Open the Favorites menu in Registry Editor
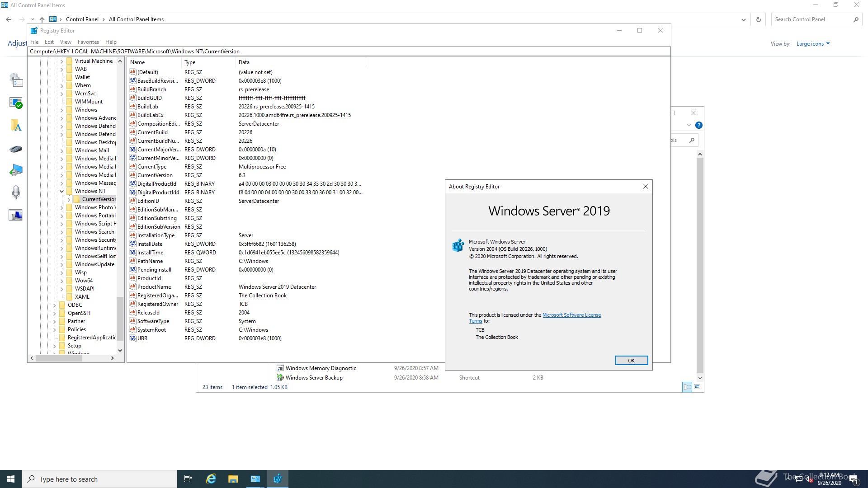The width and height of the screenshot is (868, 488). (88, 42)
